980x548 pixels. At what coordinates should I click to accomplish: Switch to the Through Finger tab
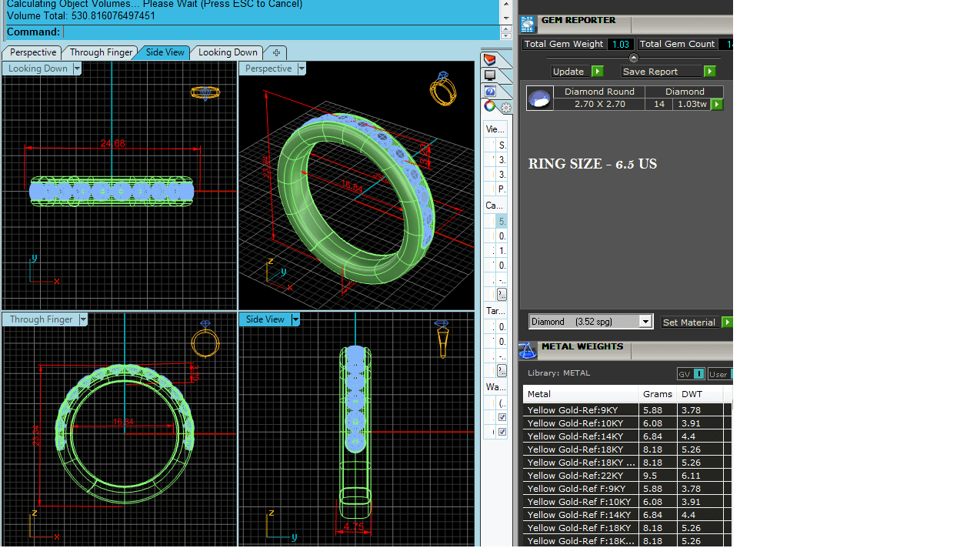(101, 52)
